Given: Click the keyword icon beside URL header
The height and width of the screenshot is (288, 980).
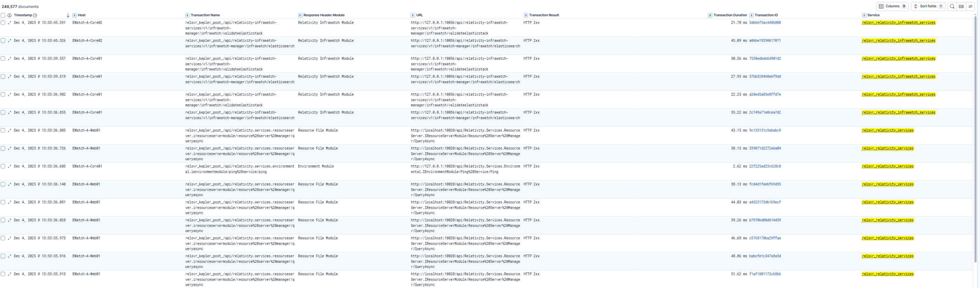Looking at the screenshot, I should [413, 15].
